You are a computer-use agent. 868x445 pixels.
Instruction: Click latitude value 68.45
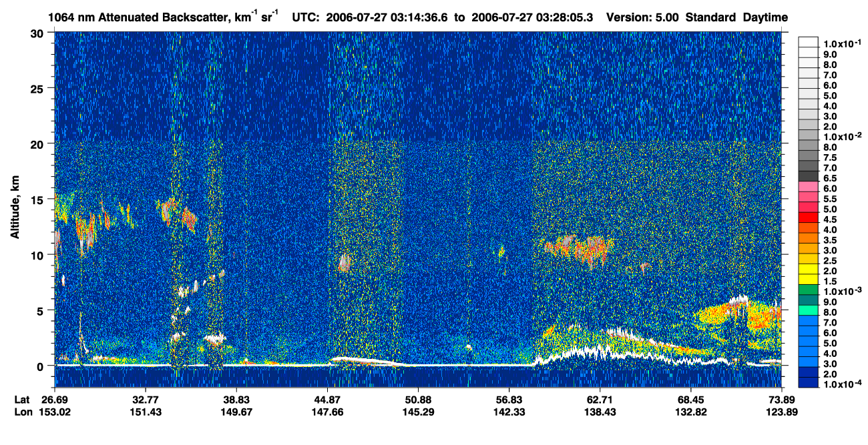tap(691, 400)
